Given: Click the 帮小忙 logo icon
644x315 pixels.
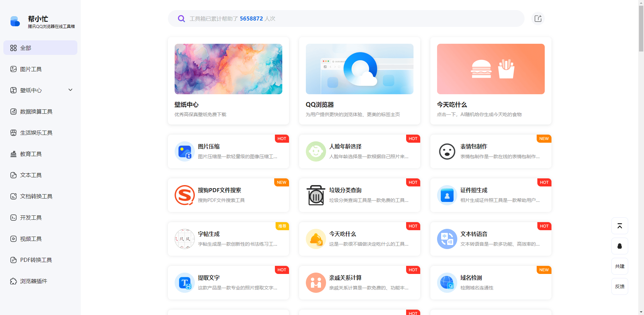Looking at the screenshot, I should [15, 21].
